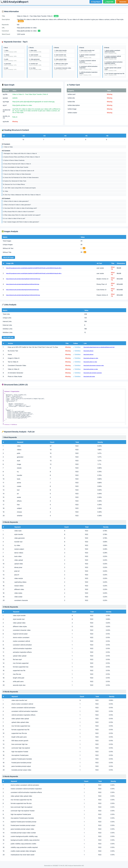
Task: Open the image URL for Modern Anime v3
Action: [23, 279]
